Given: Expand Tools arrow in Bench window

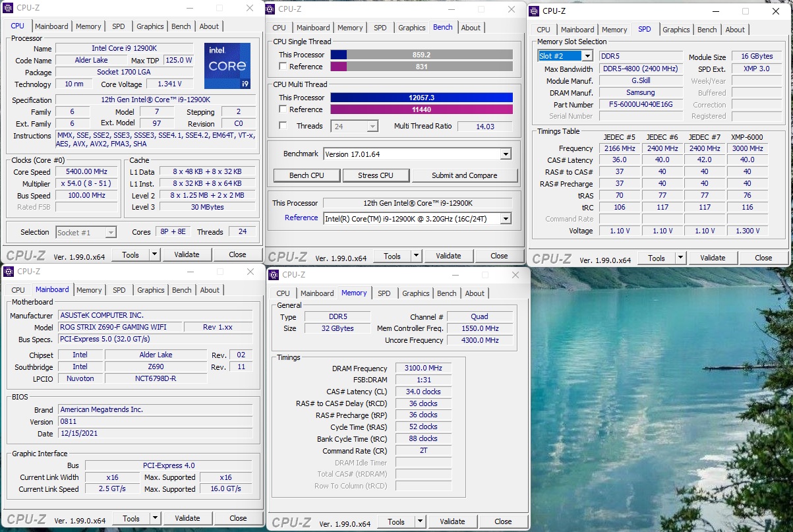Looking at the screenshot, I should coord(417,256).
